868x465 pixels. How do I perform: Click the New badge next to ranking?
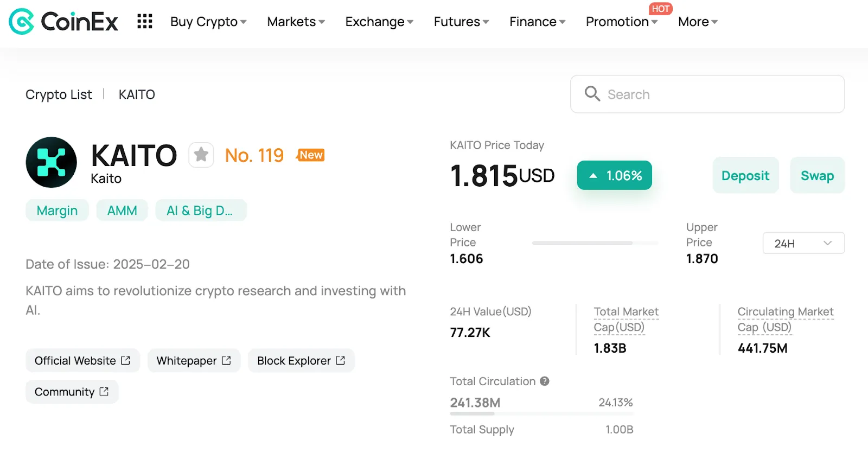[311, 155]
